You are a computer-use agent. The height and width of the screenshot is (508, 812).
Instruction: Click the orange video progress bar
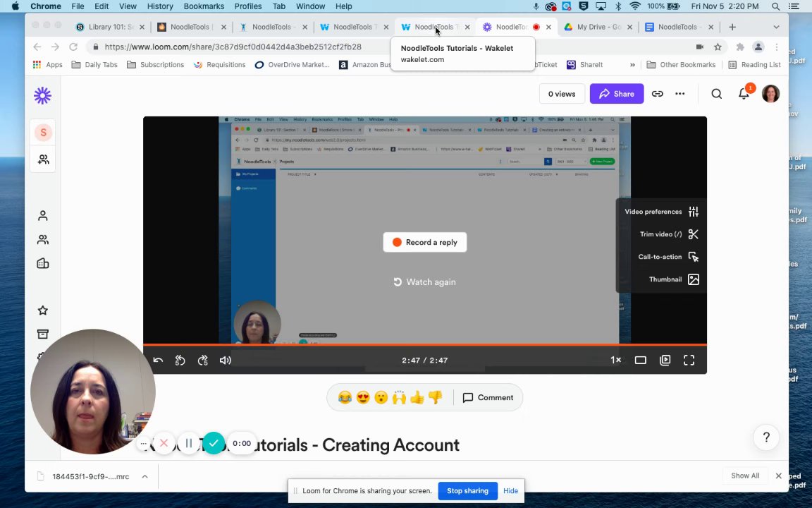tap(424, 345)
